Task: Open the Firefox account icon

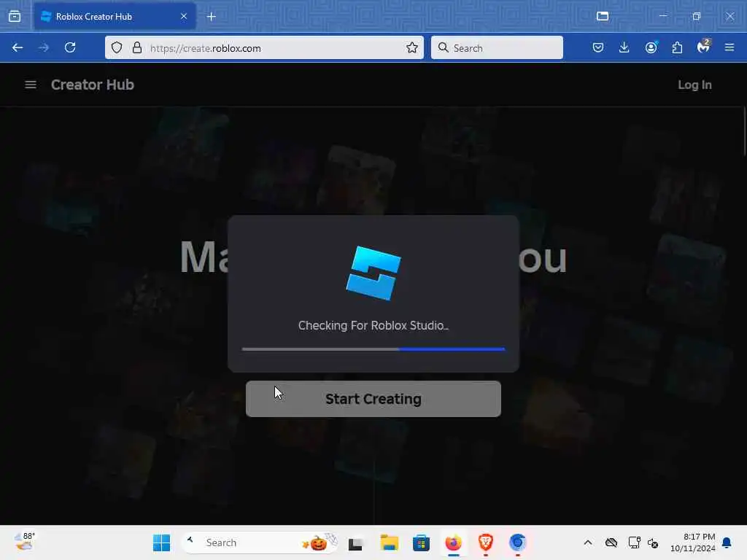Action: (x=651, y=47)
